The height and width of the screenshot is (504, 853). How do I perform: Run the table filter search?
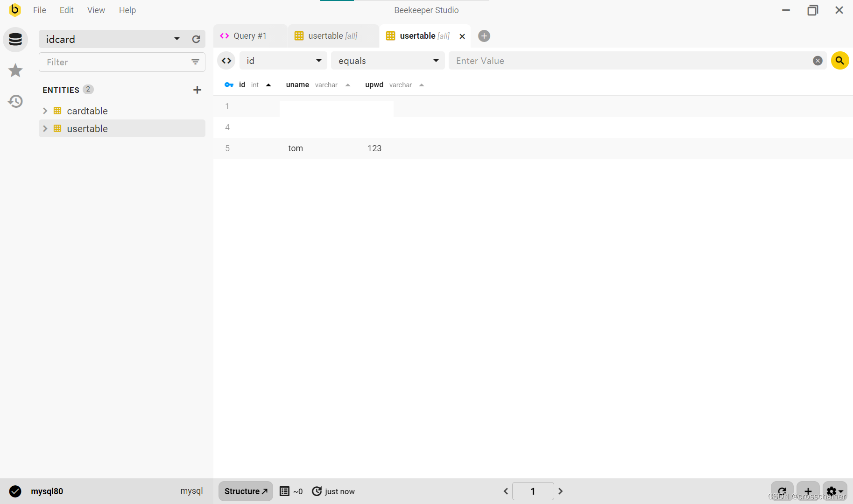coord(839,61)
